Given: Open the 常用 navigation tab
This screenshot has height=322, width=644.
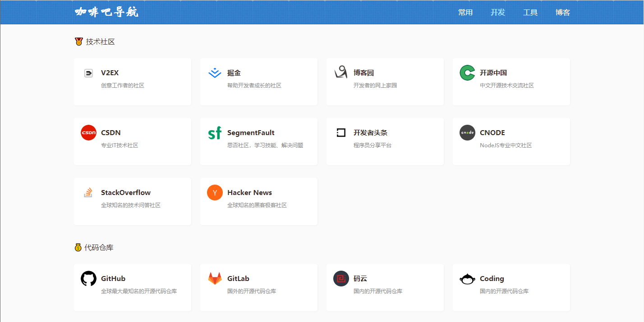Looking at the screenshot, I should coord(465,12).
